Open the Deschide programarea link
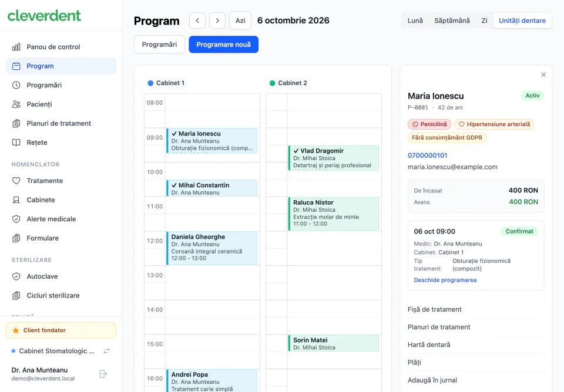This screenshot has height=392, width=564. click(445, 280)
